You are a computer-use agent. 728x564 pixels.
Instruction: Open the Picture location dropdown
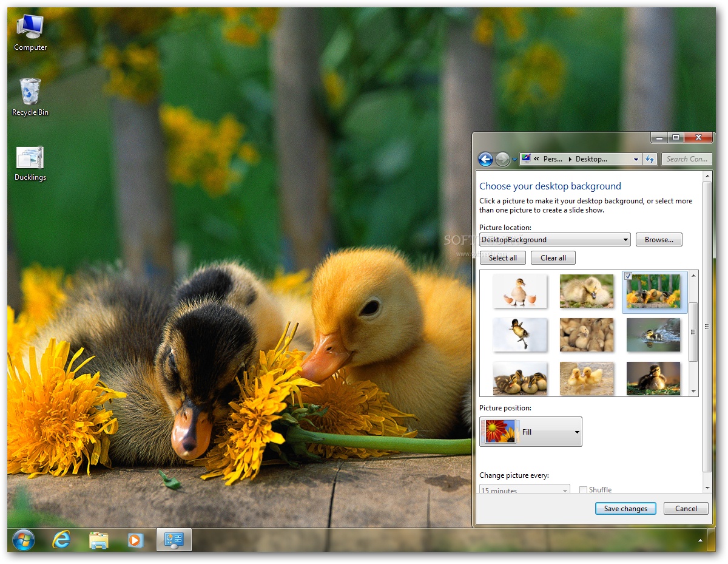coord(555,240)
